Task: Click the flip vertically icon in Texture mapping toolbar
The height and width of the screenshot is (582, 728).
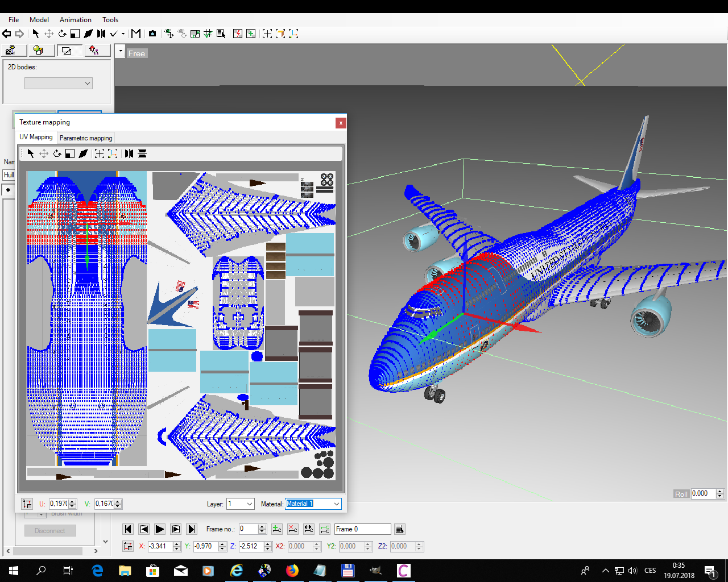Action: click(142, 153)
